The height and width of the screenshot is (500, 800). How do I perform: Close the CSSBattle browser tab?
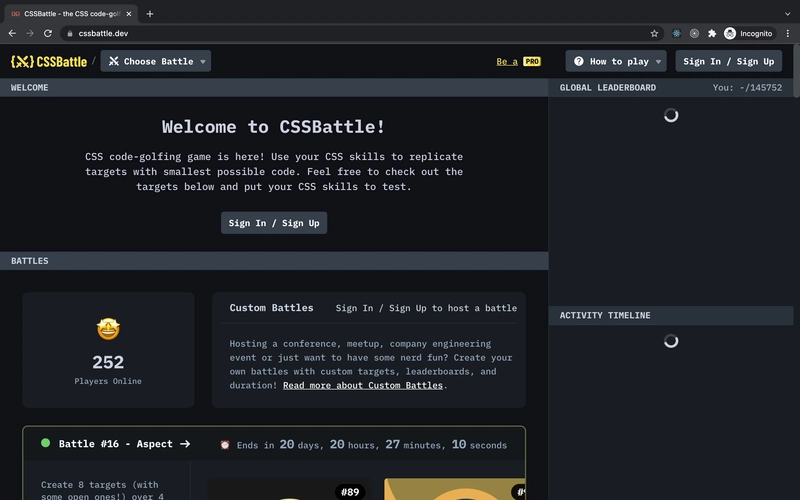pos(129,14)
